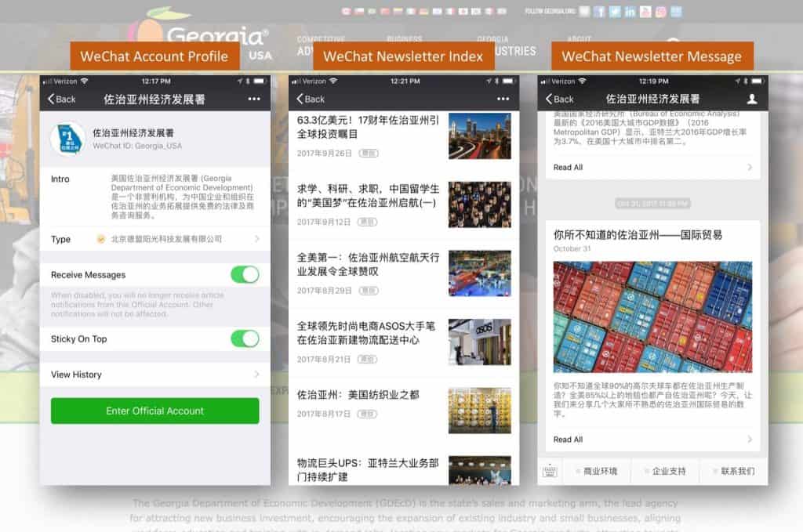Open the 联系我们 menu tab
The width and height of the screenshot is (803, 532).
point(734,471)
